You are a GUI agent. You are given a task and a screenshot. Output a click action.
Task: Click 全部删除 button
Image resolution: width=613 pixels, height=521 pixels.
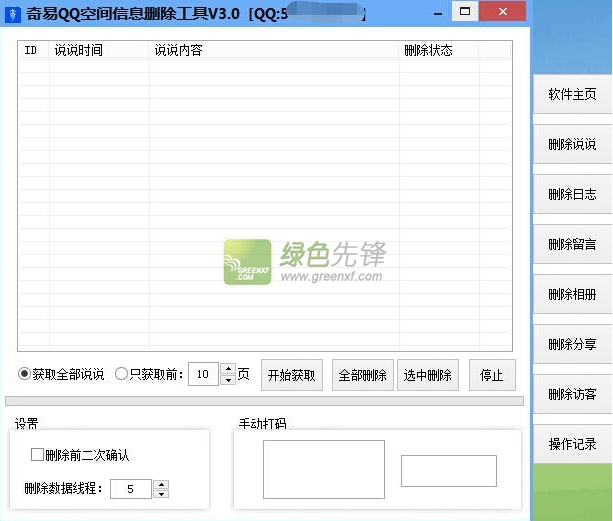(x=362, y=375)
